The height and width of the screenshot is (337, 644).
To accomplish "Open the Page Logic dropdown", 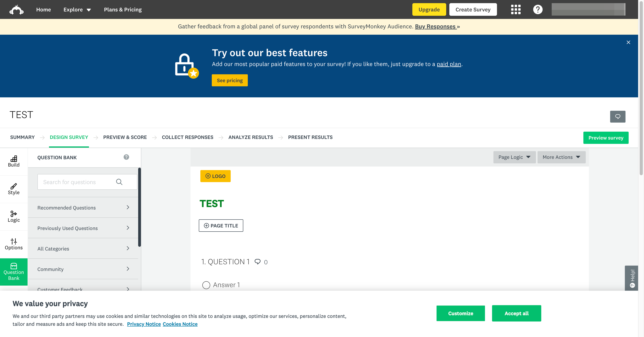I will tap(514, 157).
